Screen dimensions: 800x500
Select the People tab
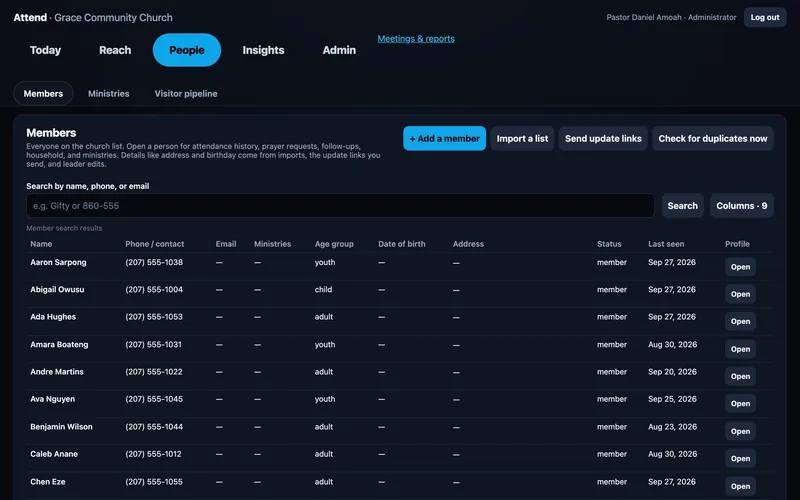point(187,50)
